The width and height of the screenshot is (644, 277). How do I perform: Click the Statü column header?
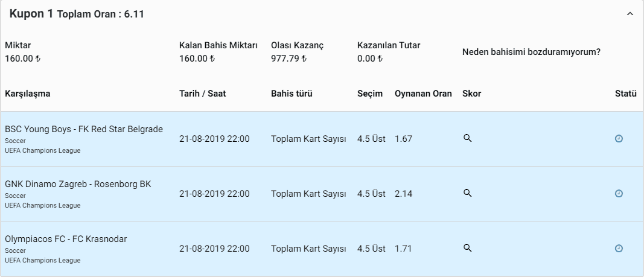625,94
